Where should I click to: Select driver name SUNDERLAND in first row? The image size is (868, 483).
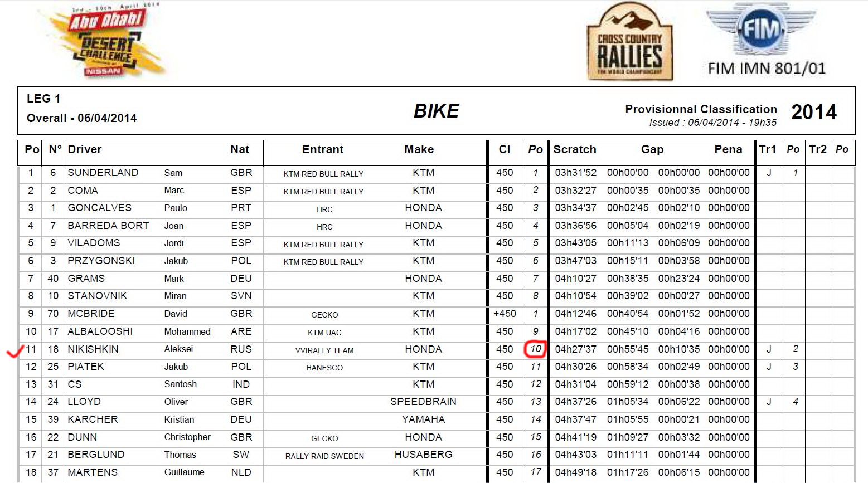coord(103,173)
